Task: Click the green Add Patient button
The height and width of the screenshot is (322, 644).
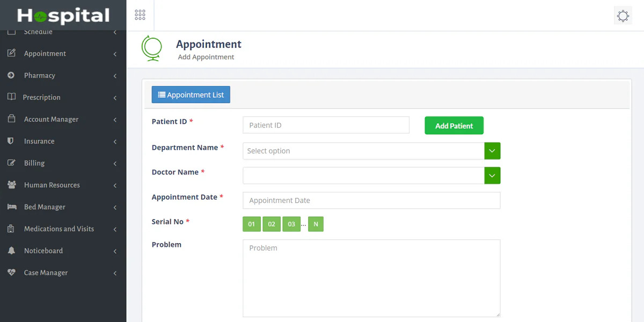Action: coord(454,126)
